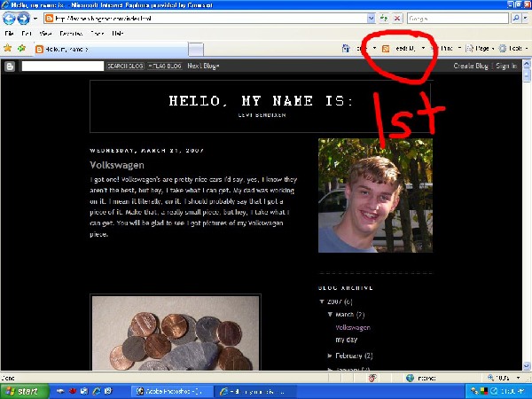Click the FLAG BLOG button
This screenshot has height=399, width=532.
pyautogui.click(x=165, y=66)
